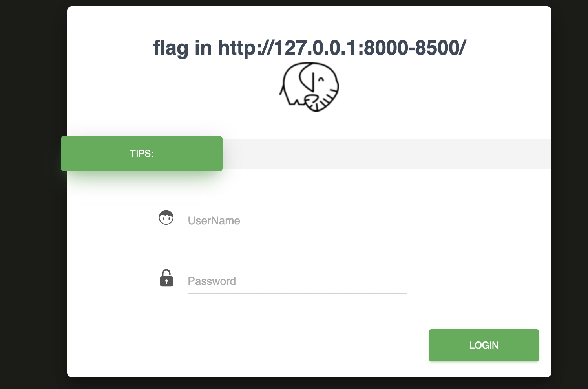The width and height of the screenshot is (588, 389).
Task: Focus the Password input field
Action: 298,281
